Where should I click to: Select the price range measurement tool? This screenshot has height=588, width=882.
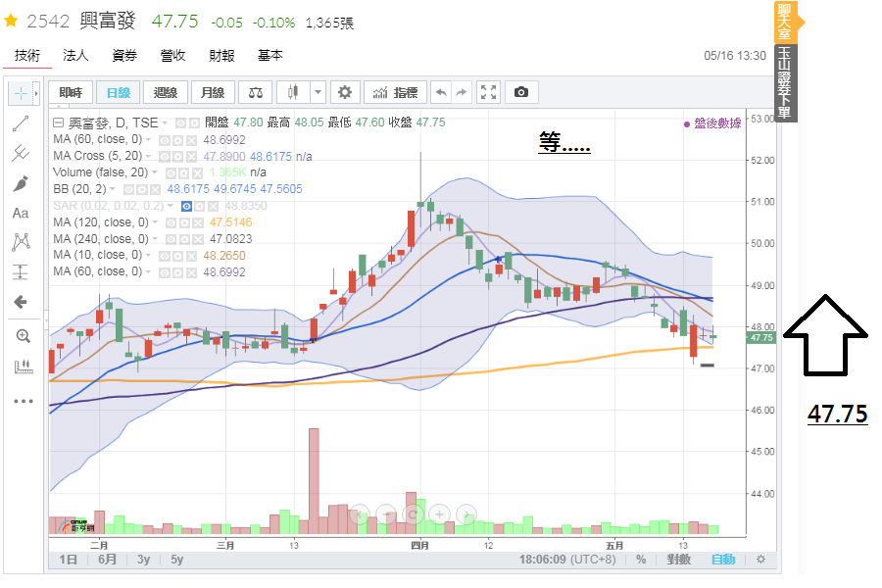[21, 272]
